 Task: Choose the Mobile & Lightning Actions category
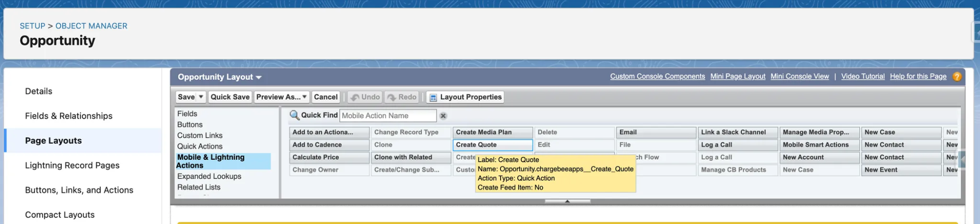(223, 161)
